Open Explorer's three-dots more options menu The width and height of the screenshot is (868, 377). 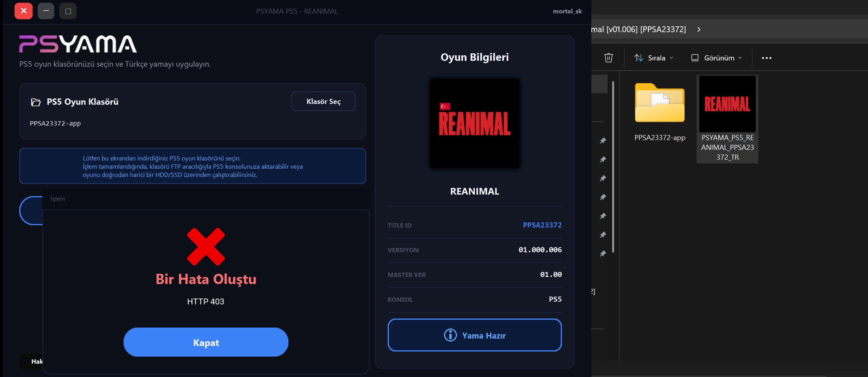[766, 58]
